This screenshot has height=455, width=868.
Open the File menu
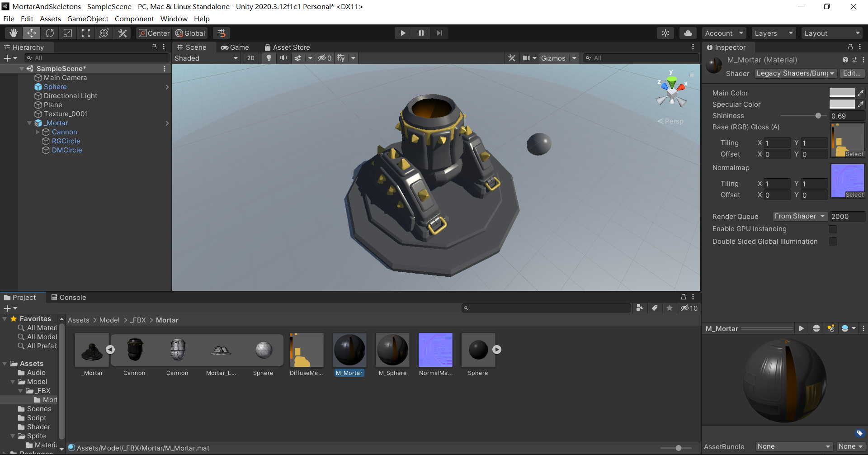tap(9, 19)
